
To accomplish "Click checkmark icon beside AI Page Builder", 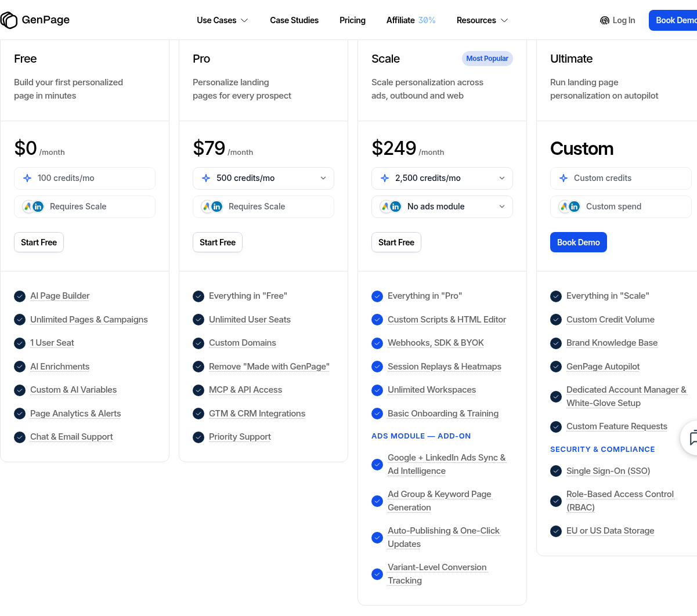I will coord(20,296).
